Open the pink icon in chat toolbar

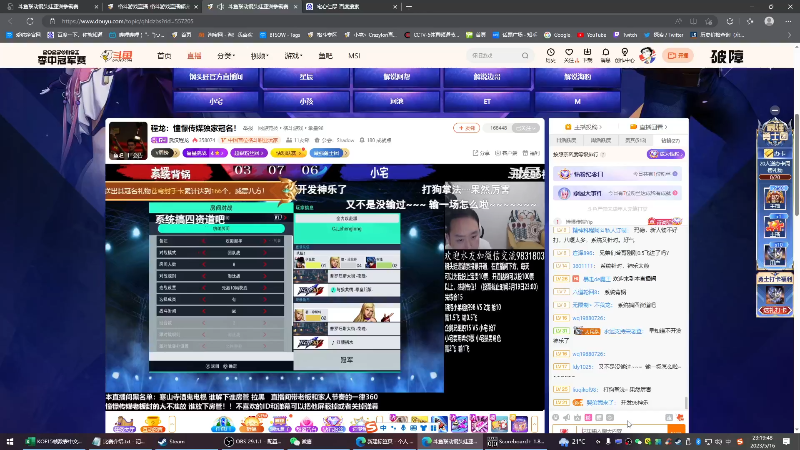[588, 417]
